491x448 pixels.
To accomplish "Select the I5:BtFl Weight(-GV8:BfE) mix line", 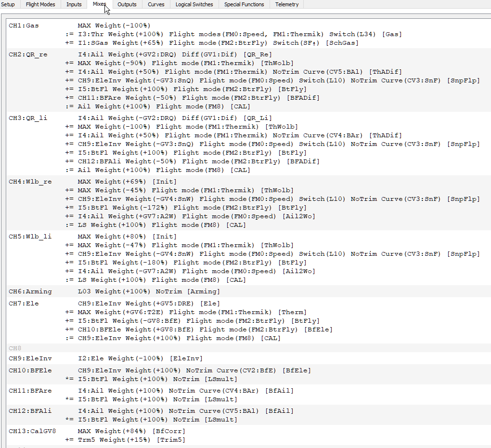I will pos(193,321).
